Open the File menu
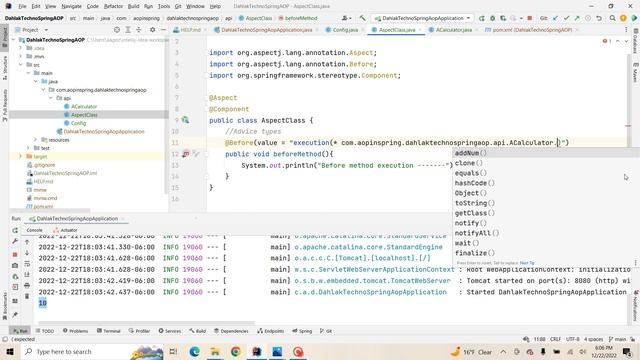This screenshot has width=640, height=360. tap(22, 6)
